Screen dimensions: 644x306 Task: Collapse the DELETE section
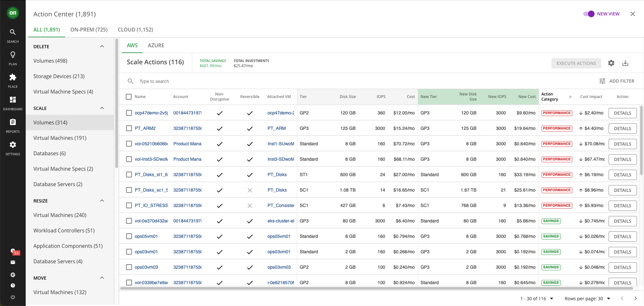[x=102, y=47]
